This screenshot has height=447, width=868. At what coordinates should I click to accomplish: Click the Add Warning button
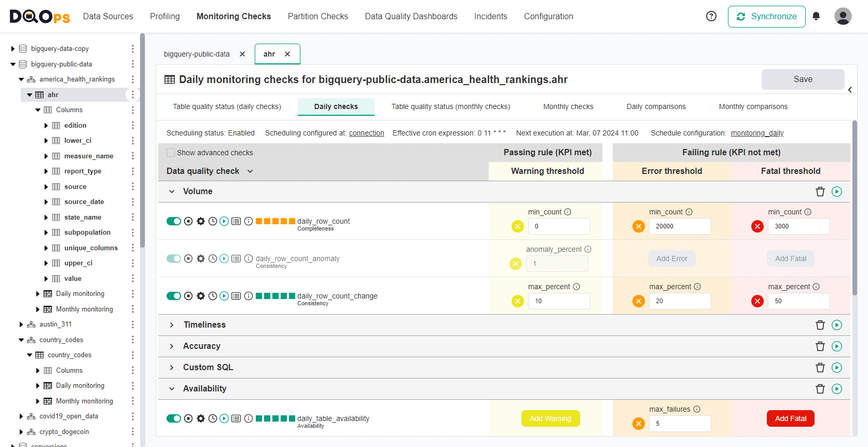550,418
